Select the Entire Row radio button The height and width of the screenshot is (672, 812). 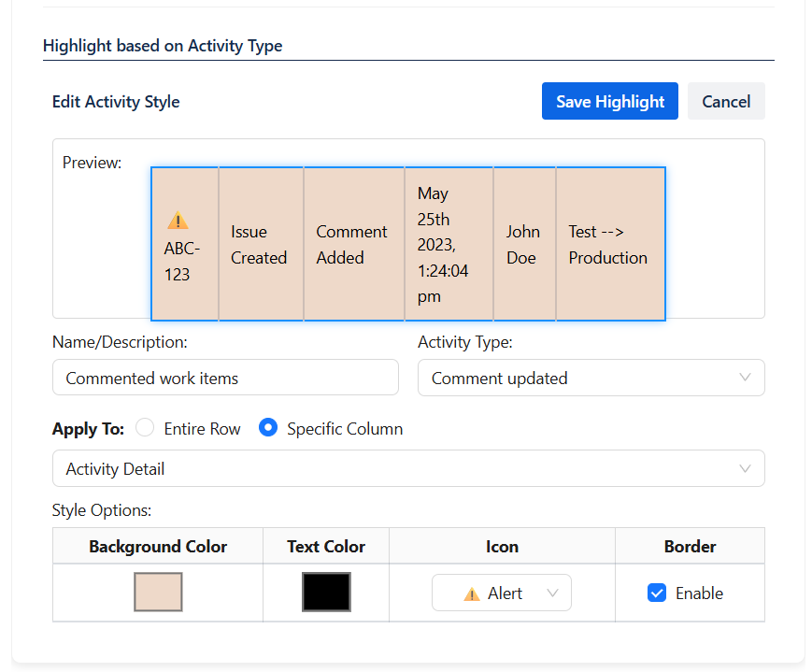tap(145, 429)
